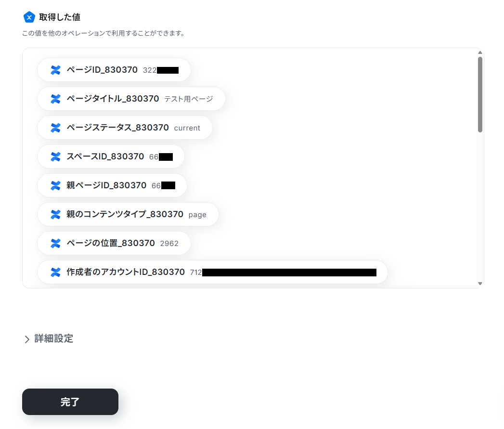Click the value page
Image resolution: width=504 pixels, height=429 pixels.
point(197,215)
